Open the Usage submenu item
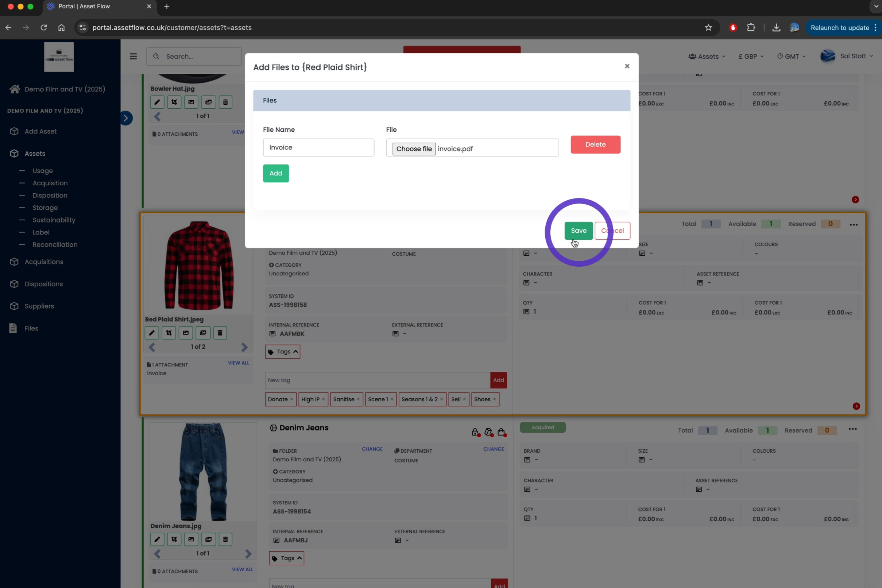This screenshot has width=882, height=588. [43, 171]
